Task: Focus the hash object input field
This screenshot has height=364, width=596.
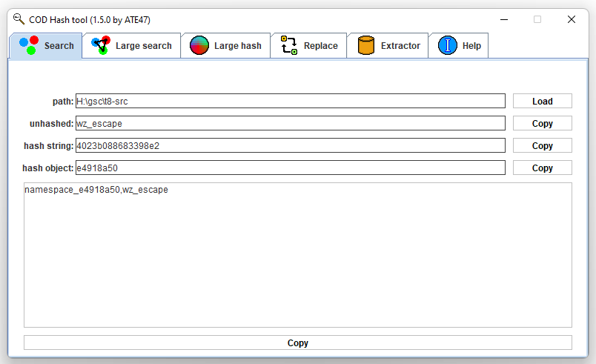Action: point(291,168)
